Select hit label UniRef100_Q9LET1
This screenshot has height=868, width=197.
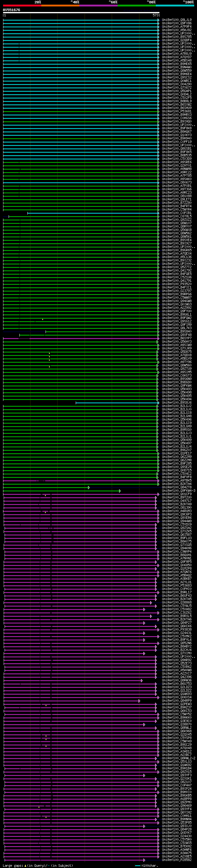pyautogui.click(x=177, y=200)
